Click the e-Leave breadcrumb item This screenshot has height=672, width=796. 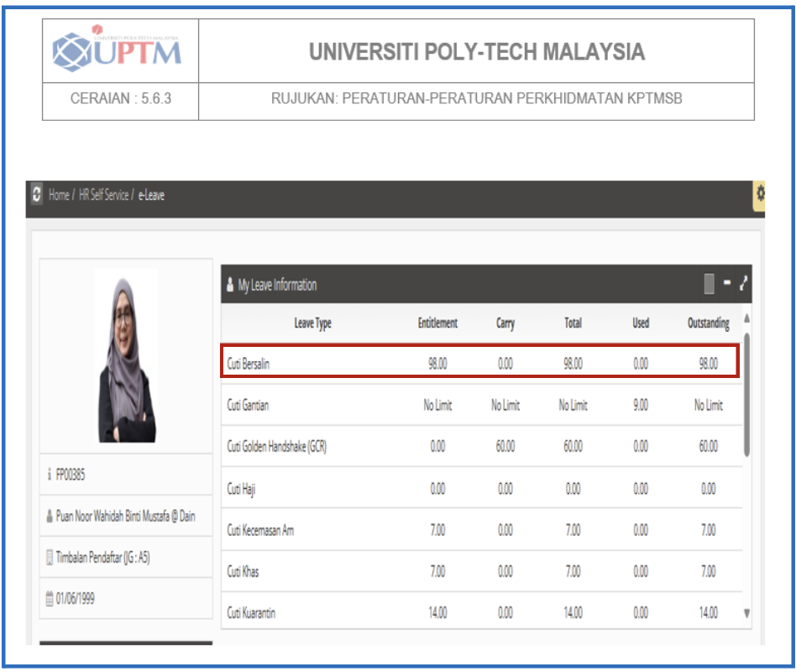(151, 195)
